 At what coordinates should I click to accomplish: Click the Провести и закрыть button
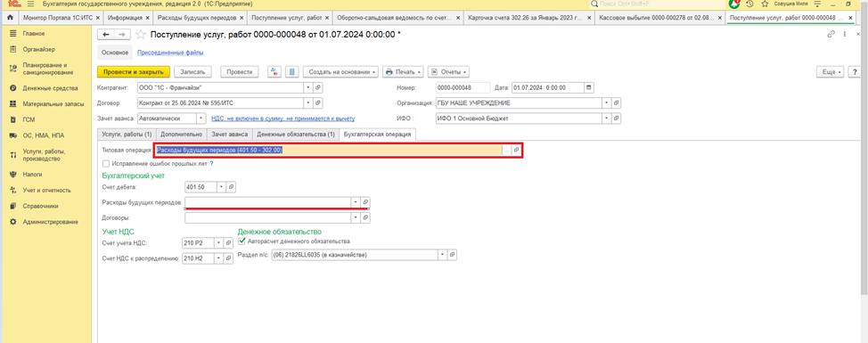pos(133,72)
